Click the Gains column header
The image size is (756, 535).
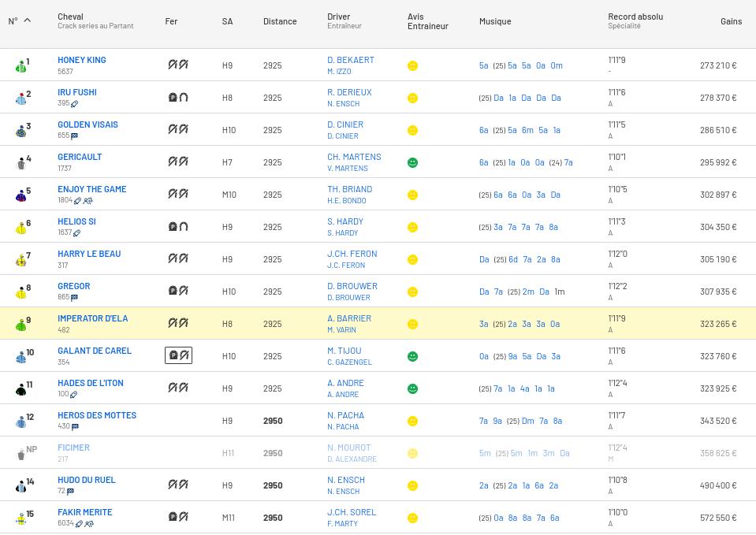coord(730,21)
